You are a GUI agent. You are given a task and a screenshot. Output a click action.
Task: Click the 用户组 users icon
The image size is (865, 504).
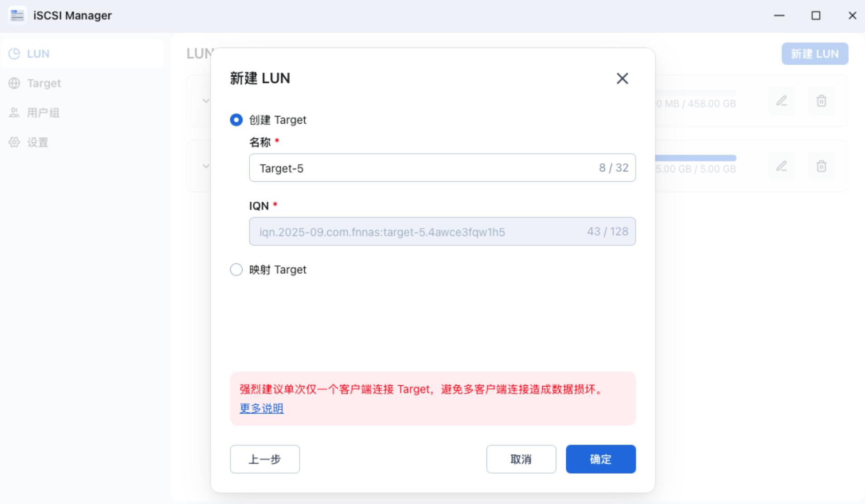coord(15,112)
